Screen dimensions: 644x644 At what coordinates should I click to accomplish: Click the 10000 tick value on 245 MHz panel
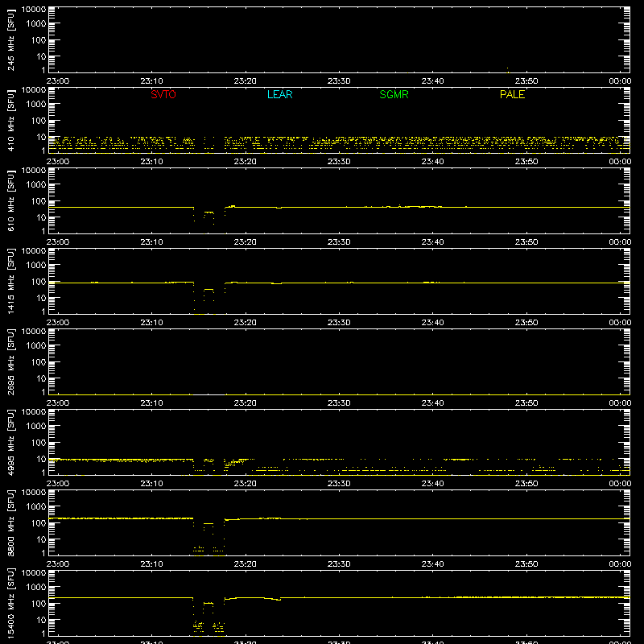pos(34,10)
